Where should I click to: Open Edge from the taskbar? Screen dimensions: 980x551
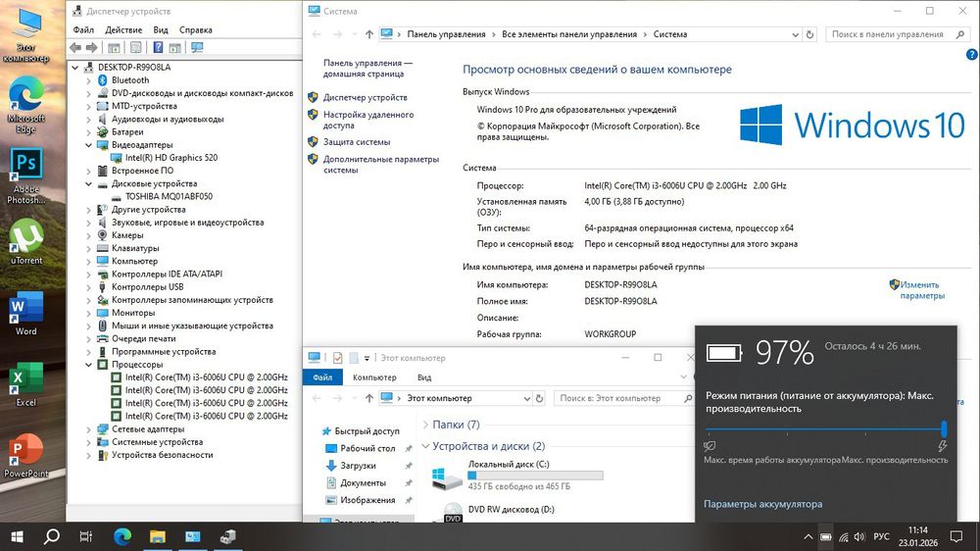click(122, 536)
